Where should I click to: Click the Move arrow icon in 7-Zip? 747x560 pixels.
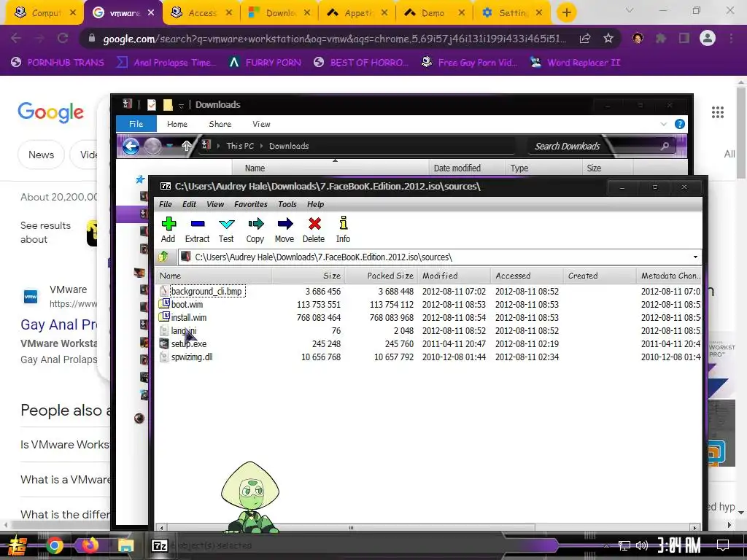pos(285,230)
